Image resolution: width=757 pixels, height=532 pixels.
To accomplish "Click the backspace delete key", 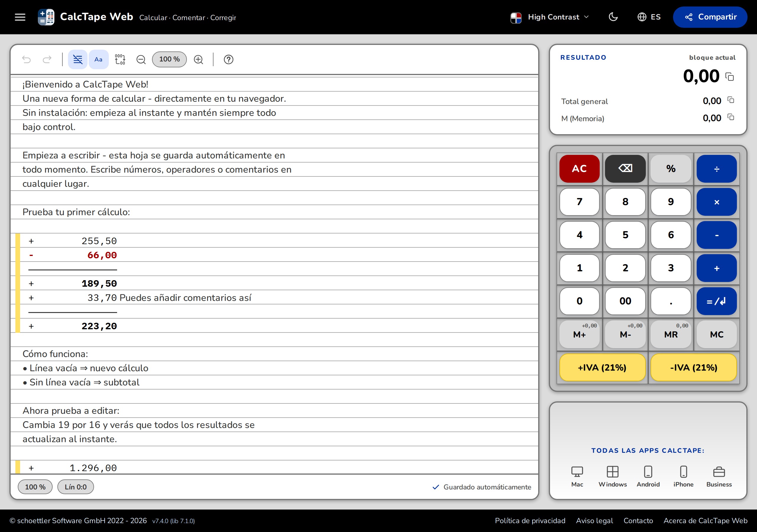I will coord(625,169).
